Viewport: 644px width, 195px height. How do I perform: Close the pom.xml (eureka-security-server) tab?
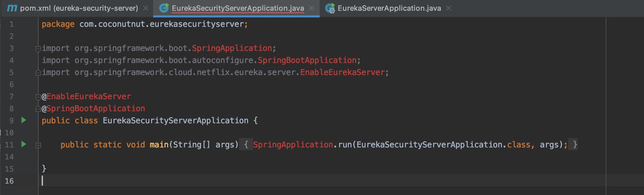pos(146,8)
